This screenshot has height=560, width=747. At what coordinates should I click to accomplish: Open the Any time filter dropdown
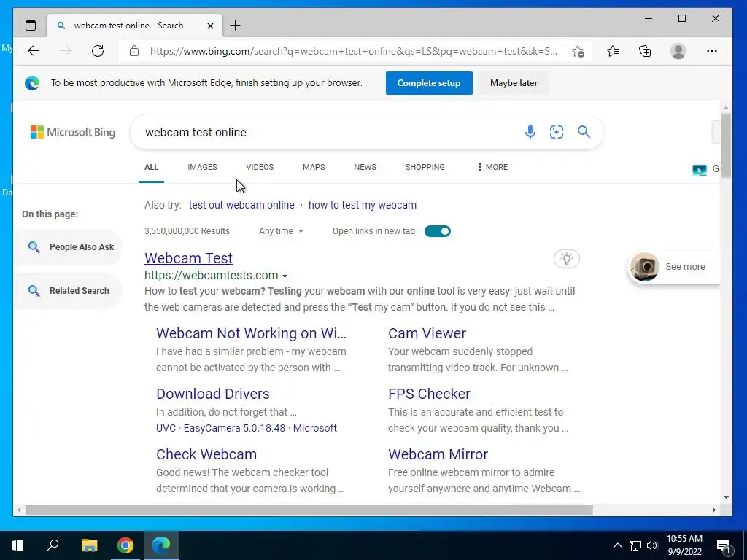click(x=281, y=231)
